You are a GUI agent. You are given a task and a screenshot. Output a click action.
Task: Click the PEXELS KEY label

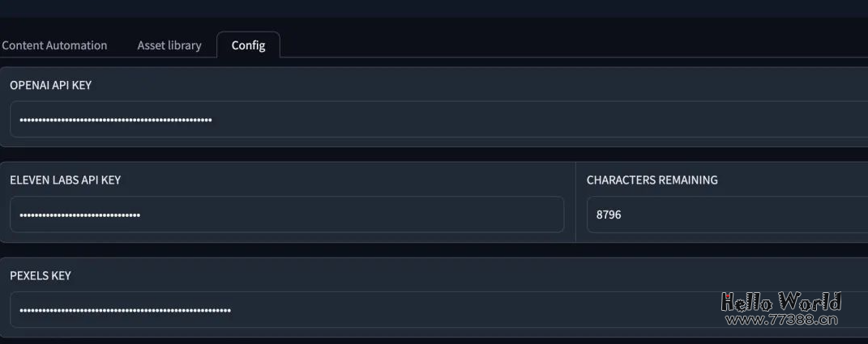click(41, 275)
